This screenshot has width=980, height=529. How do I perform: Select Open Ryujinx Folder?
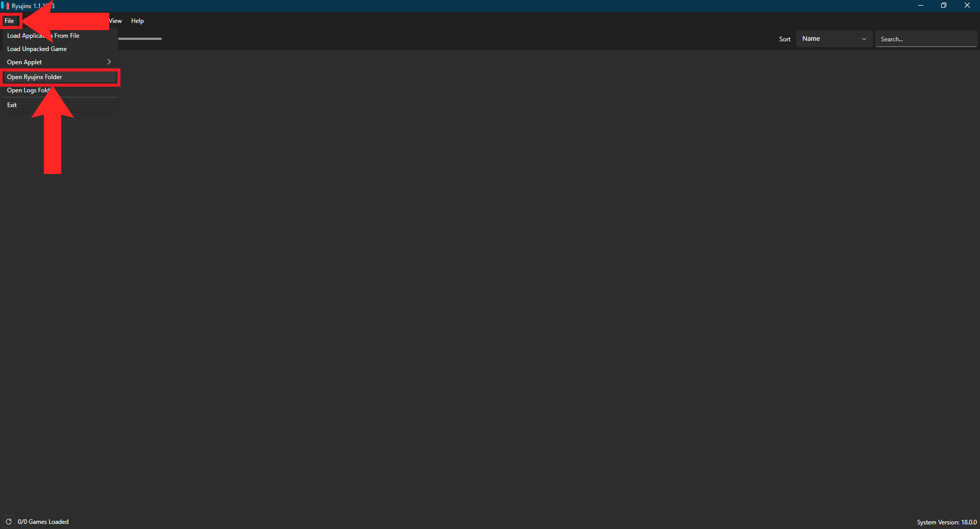tap(60, 77)
